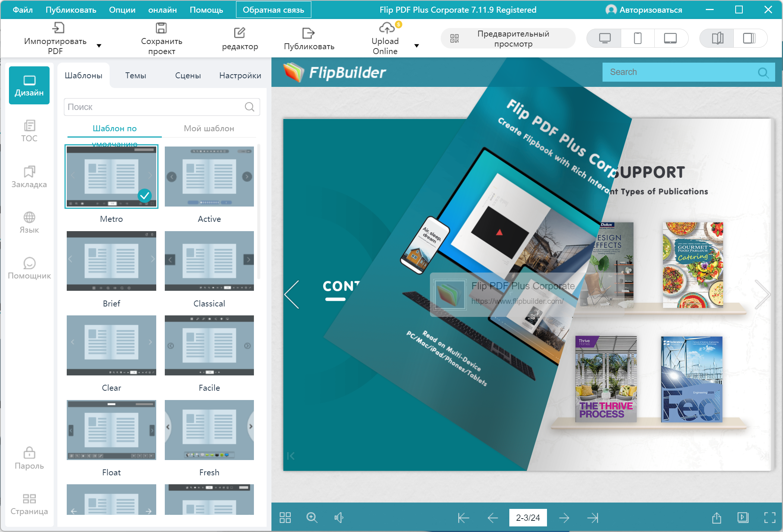
Task: Enter fullscreen mode icon
Action: 770,517
